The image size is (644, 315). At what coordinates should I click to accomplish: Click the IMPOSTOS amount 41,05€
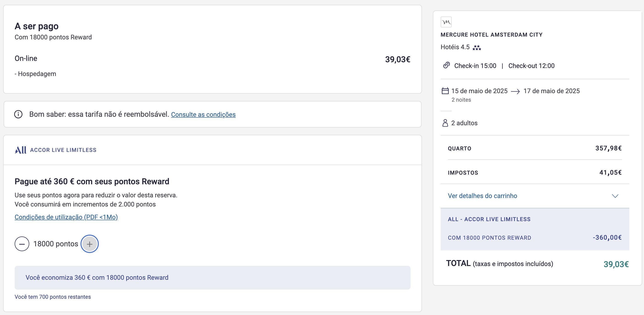coord(611,172)
